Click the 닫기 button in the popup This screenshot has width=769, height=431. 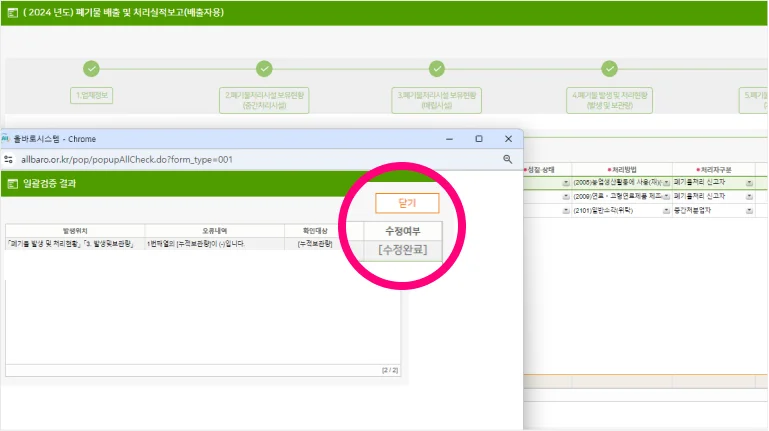coord(406,203)
